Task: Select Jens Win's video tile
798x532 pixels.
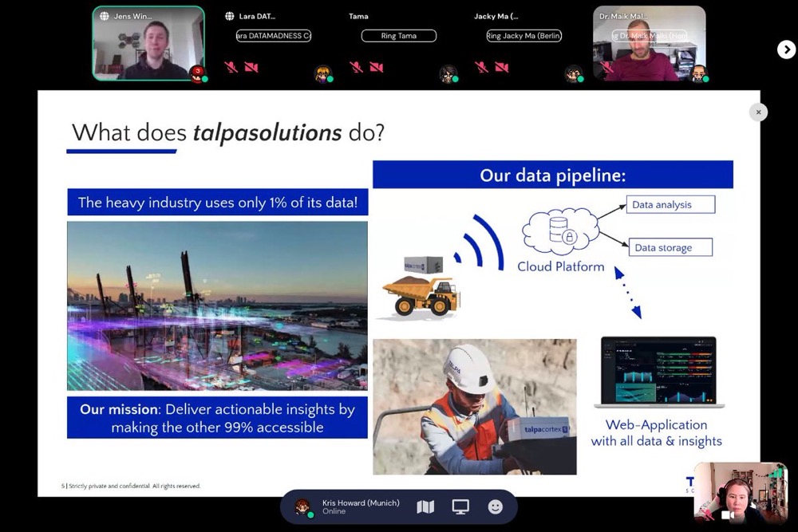Action: click(x=148, y=43)
